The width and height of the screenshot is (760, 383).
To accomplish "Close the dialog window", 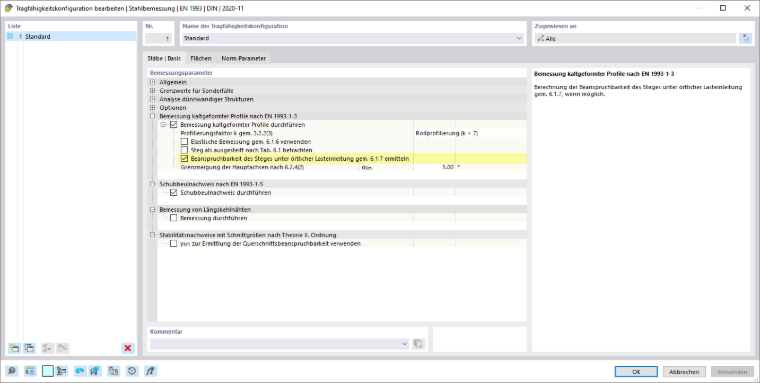I will click(x=747, y=8).
